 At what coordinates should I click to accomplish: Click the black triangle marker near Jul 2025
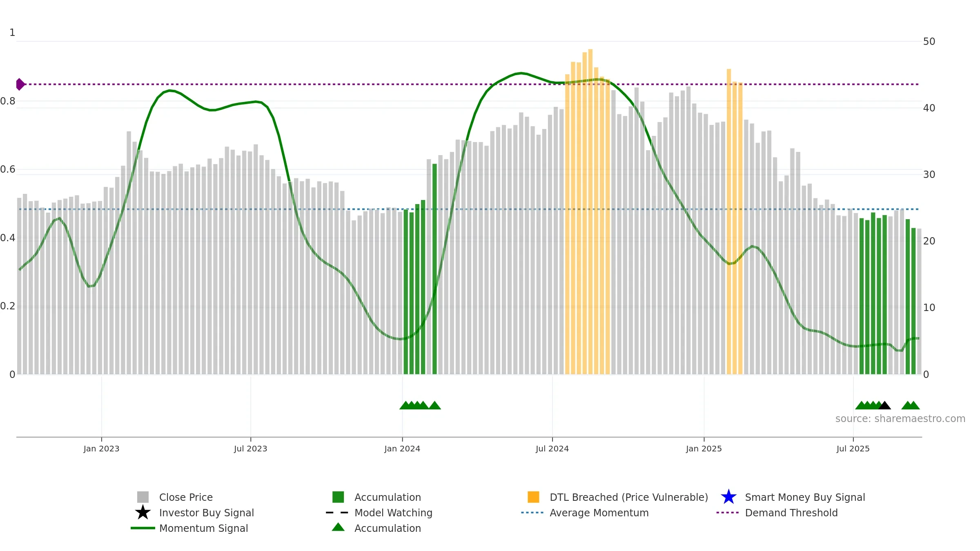pos(884,405)
